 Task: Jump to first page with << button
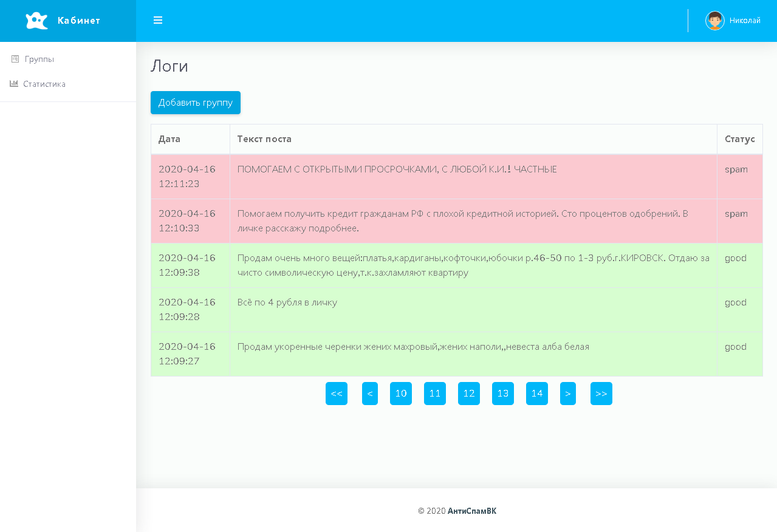(x=337, y=394)
